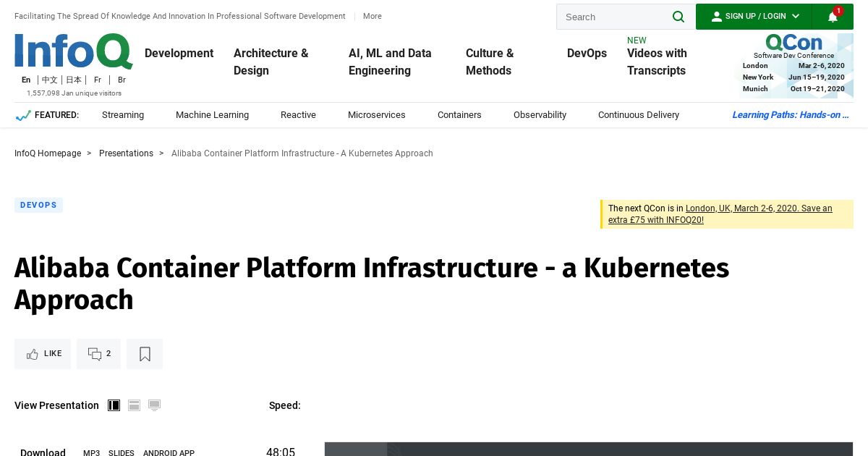The width and height of the screenshot is (868, 456).
Task: Click the Like thumbs-up button
Action: pos(43,354)
